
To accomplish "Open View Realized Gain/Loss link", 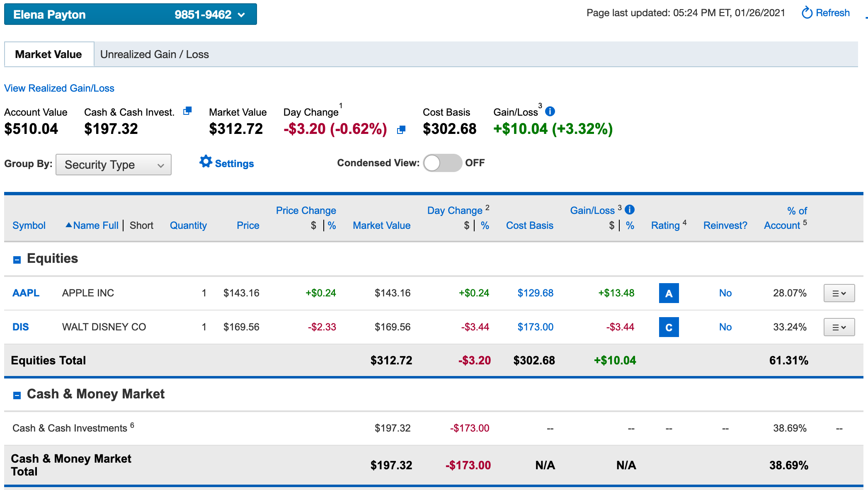I will pyautogui.click(x=59, y=88).
